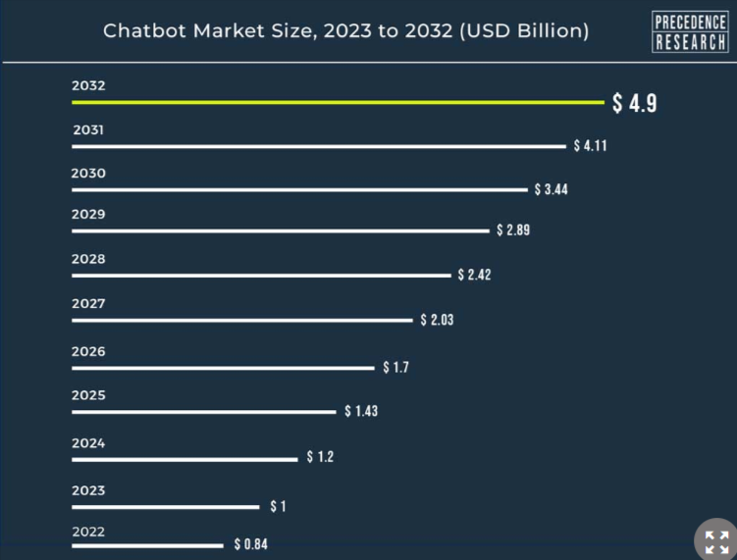Click the $ 1 value for 2023
This screenshot has height=560, width=737.
pyautogui.click(x=279, y=506)
